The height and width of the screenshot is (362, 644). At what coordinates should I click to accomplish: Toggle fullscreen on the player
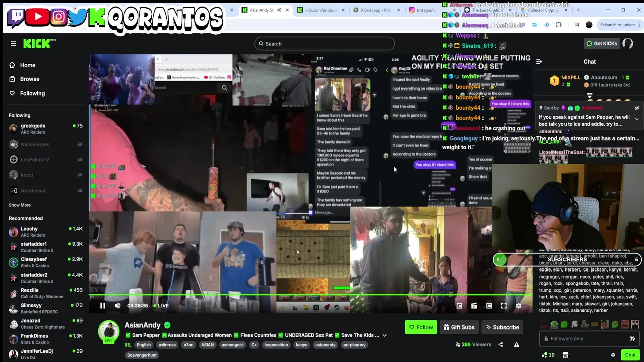tap(504, 306)
